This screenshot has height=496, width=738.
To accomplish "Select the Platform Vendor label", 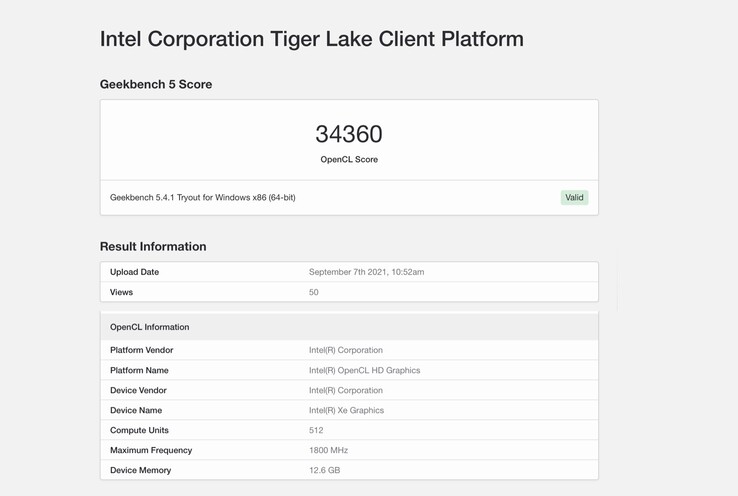I will [141, 350].
